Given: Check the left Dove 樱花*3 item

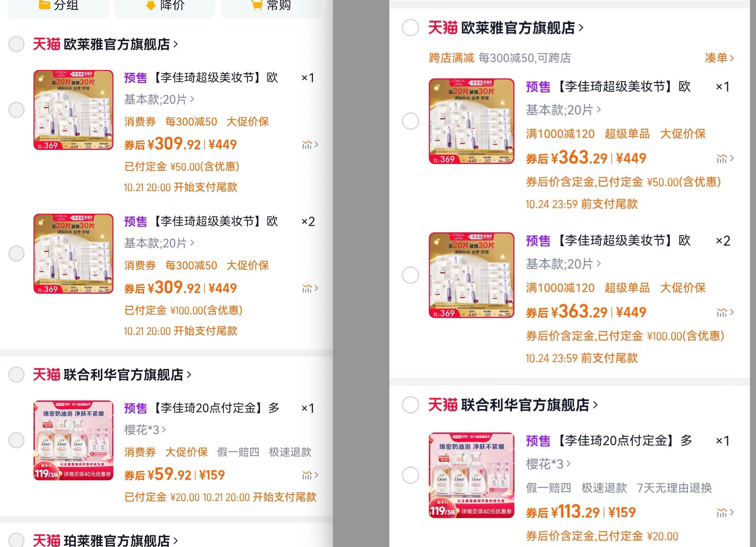Looking at the screenshot, I should (16, 440).
